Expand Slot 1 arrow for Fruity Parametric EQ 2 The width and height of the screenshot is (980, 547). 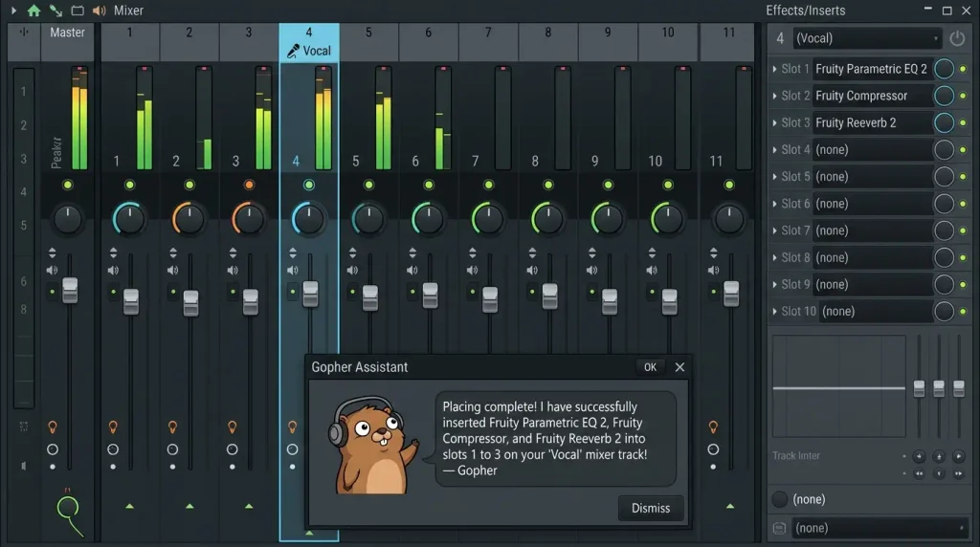(774, 69)
